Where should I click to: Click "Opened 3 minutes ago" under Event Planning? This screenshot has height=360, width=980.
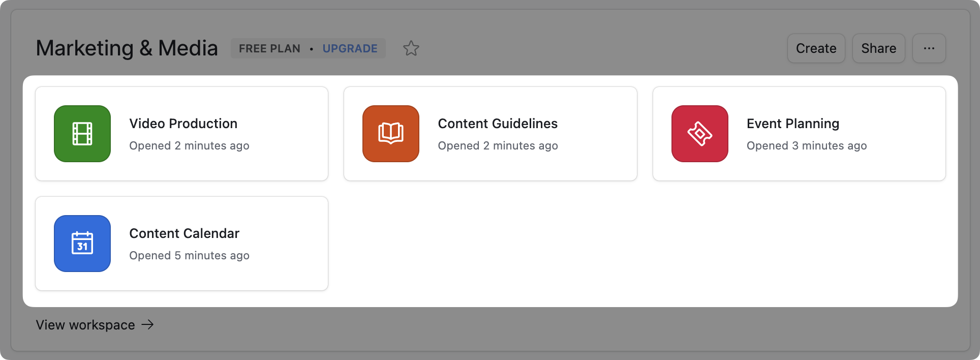coord(806,146)
